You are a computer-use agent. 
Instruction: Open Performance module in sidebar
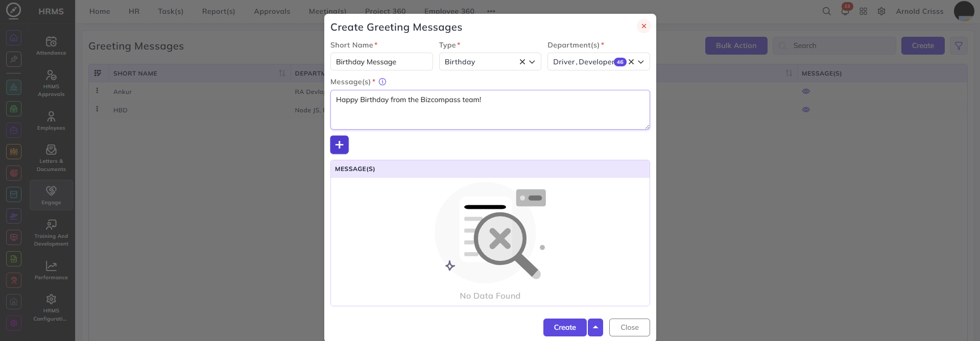click(x=51, y=271)
